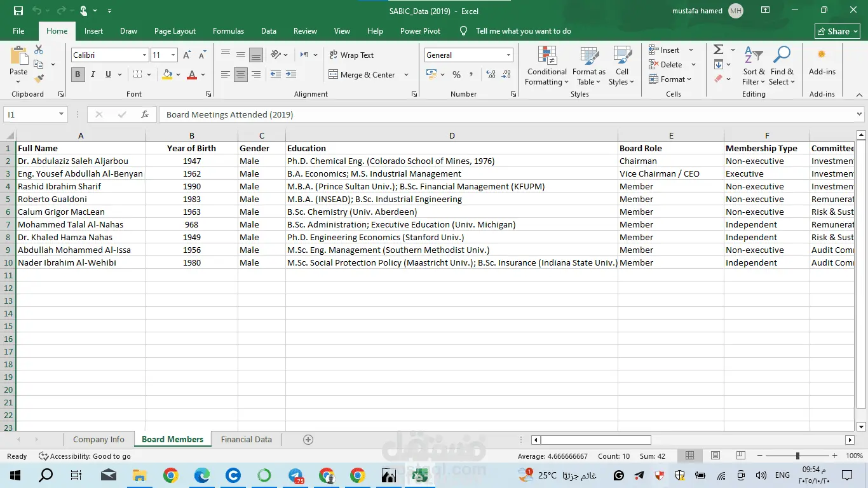The width and height of the screenshot is (868, 488).
Task: Apply the Borders icon
Action: point(138,75)
